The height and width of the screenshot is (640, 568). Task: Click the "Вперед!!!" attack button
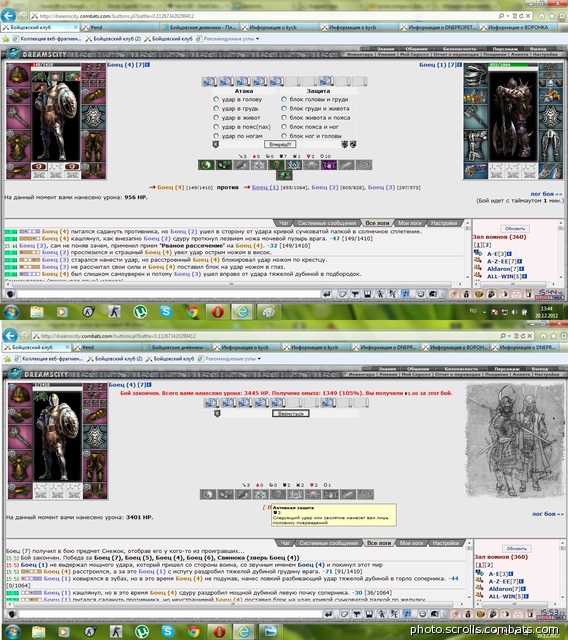click(280, 144)
